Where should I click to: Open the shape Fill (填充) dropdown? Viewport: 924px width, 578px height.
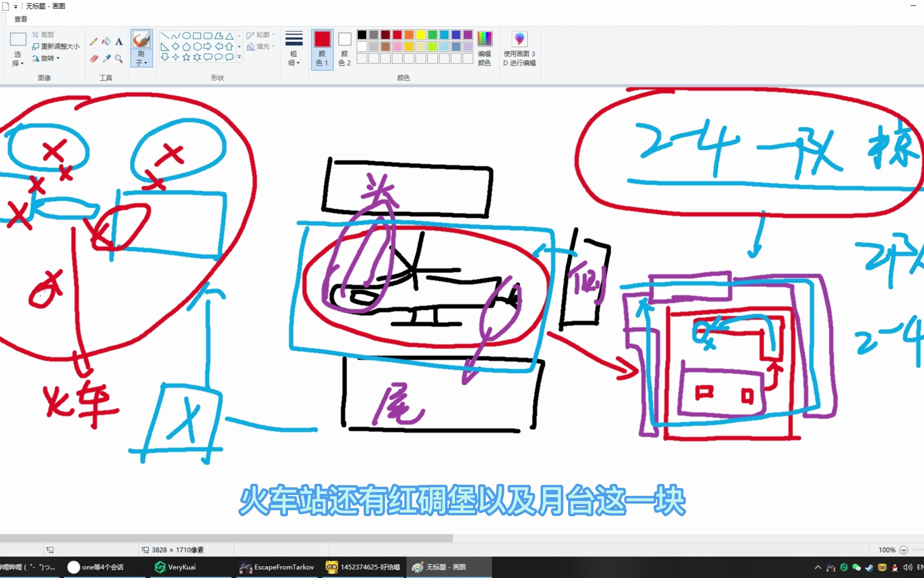pyautogui.click(x=261, y=46)
